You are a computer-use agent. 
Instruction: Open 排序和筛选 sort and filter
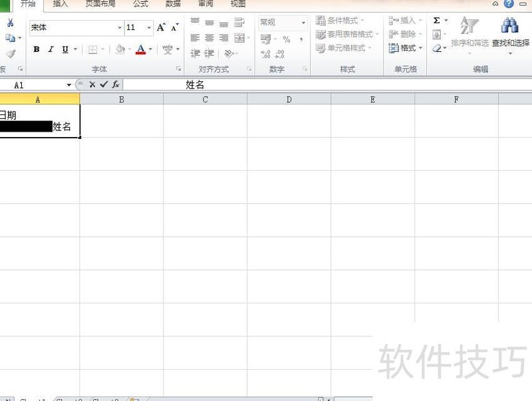469,36
